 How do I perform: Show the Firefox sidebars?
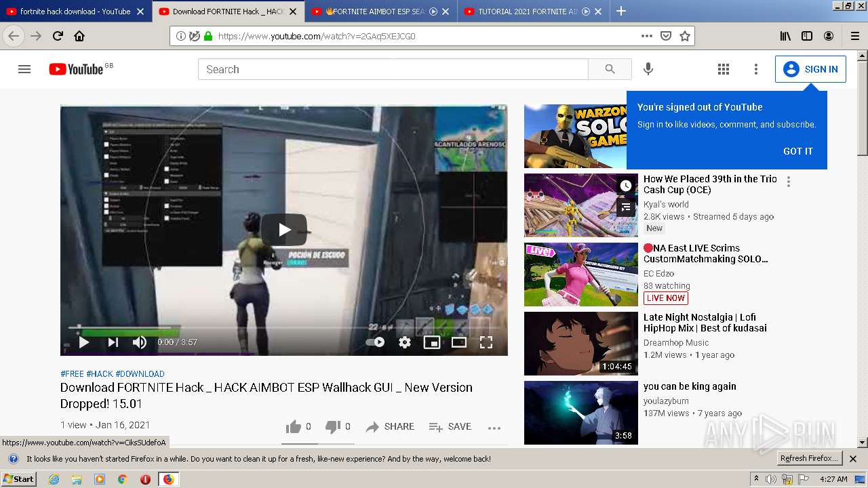coord(807,36)
